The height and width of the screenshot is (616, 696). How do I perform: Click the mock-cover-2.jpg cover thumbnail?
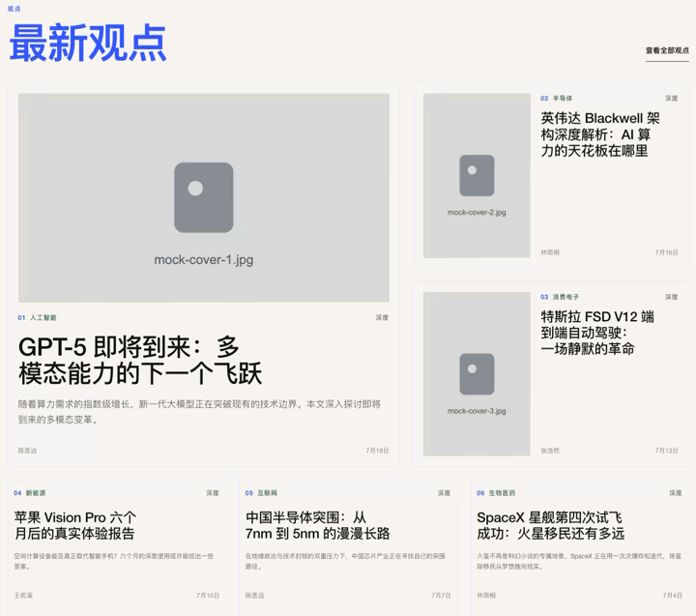pos(477,175)
